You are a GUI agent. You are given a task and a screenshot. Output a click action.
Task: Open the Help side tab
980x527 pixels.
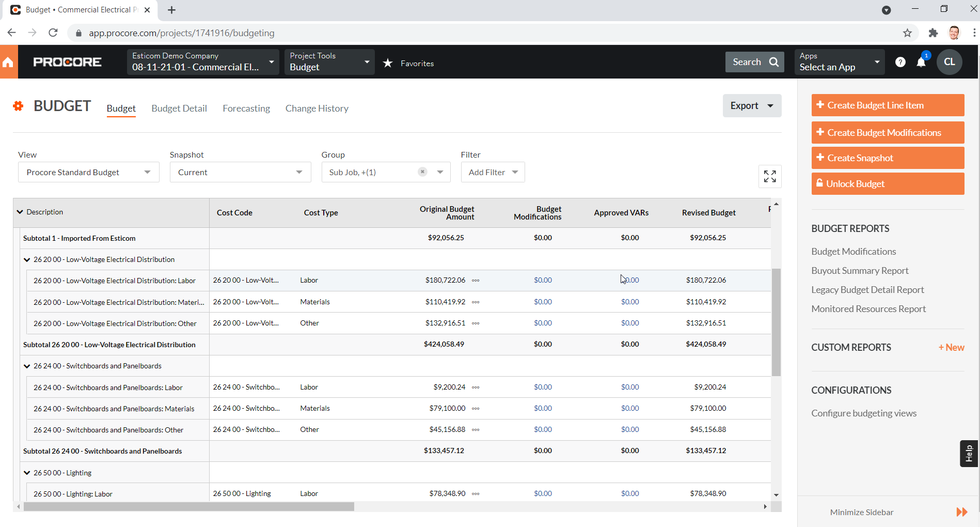[x=969, y=453]
